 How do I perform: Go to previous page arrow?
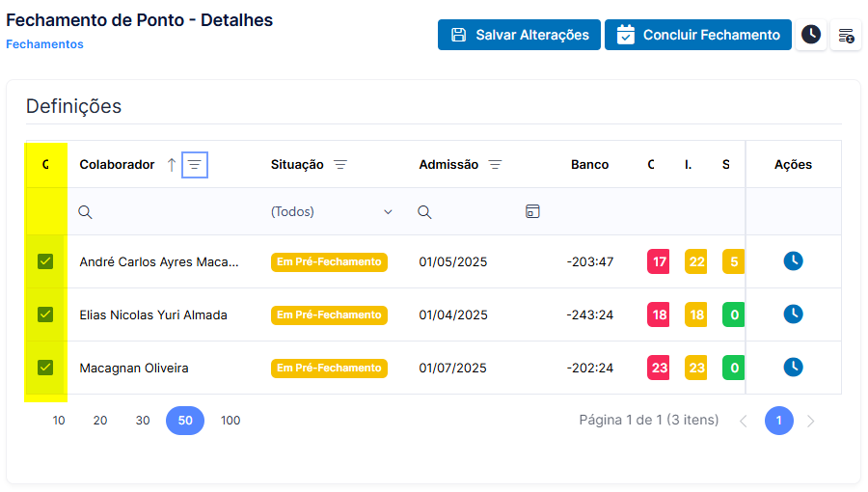click(744, 422)
